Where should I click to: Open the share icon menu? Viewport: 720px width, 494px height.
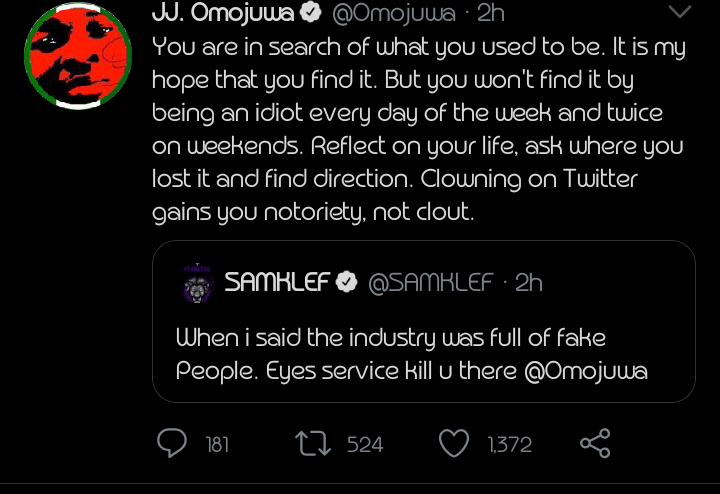[595, 443]
